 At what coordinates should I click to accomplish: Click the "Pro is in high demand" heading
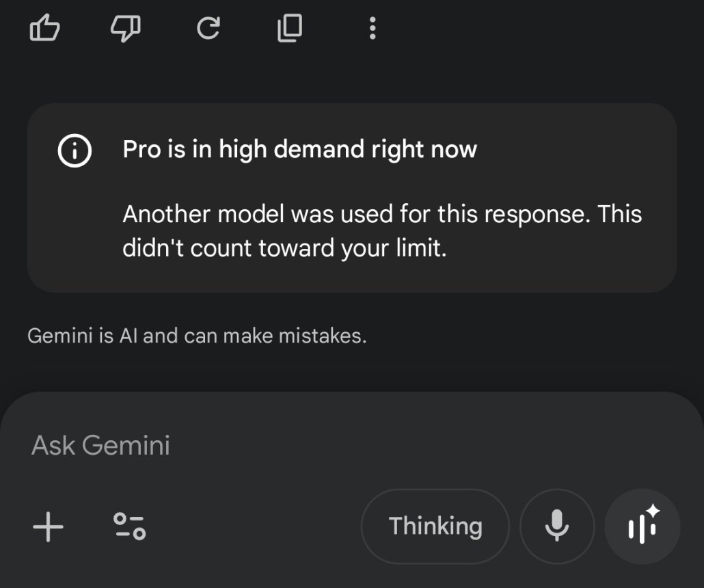[299, 149]
